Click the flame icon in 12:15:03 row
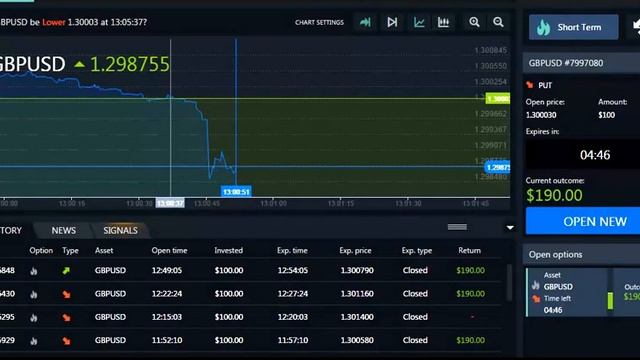 pyautogui.click(x=34, y=317)
